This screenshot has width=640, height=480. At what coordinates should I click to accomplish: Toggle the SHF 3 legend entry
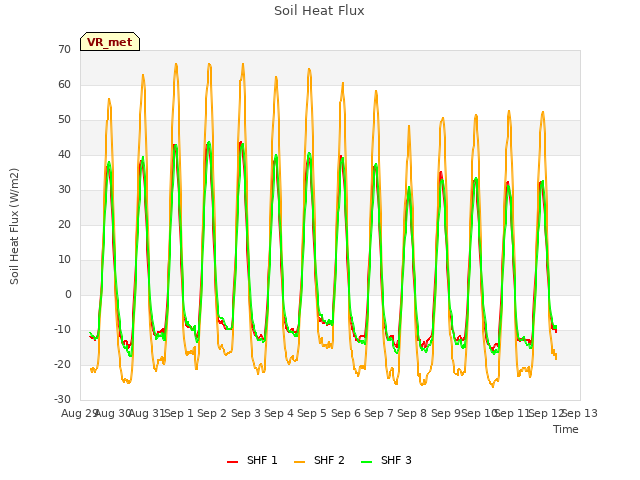pos(387,460)
